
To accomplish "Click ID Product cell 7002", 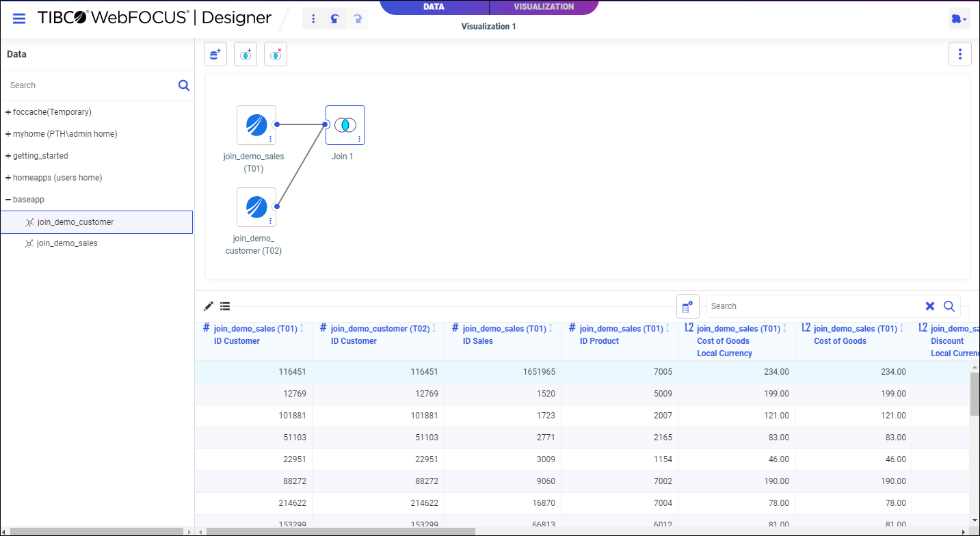I will [x=620, y=481].
